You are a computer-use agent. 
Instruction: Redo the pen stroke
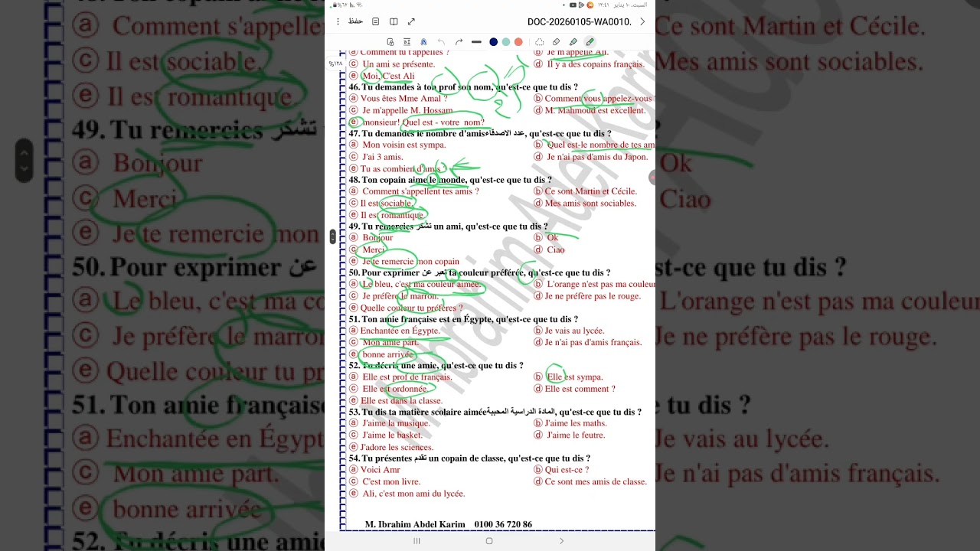[x=459, y=42]
